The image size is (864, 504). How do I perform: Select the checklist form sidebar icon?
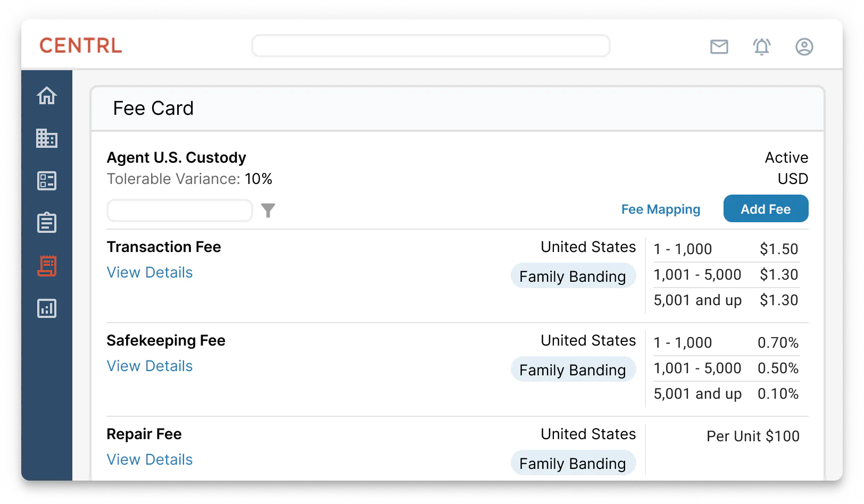[x=47, y=181]
